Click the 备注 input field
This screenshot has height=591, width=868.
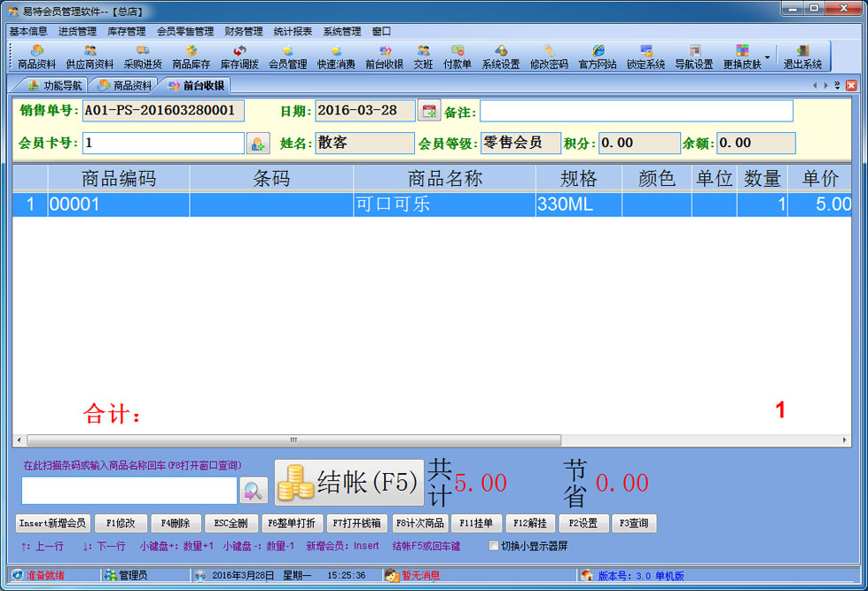click(x=636, y=111)
